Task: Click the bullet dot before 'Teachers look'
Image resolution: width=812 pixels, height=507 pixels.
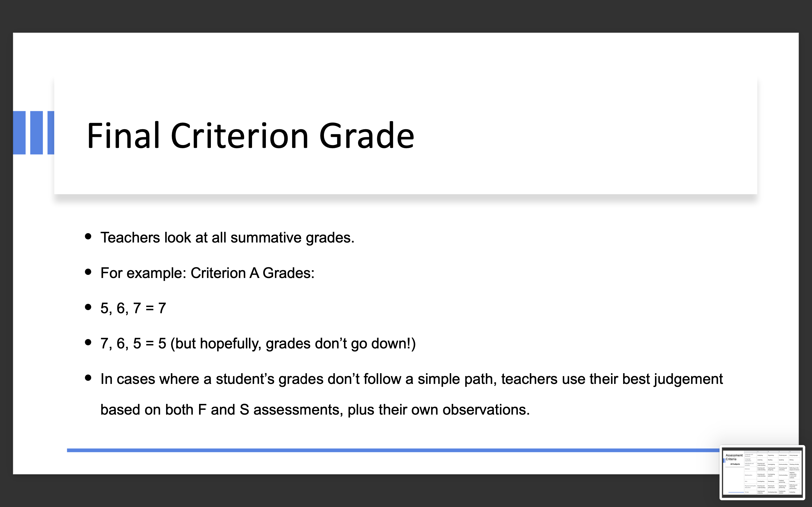Action: pyautogui.click(x=88, y=236)
